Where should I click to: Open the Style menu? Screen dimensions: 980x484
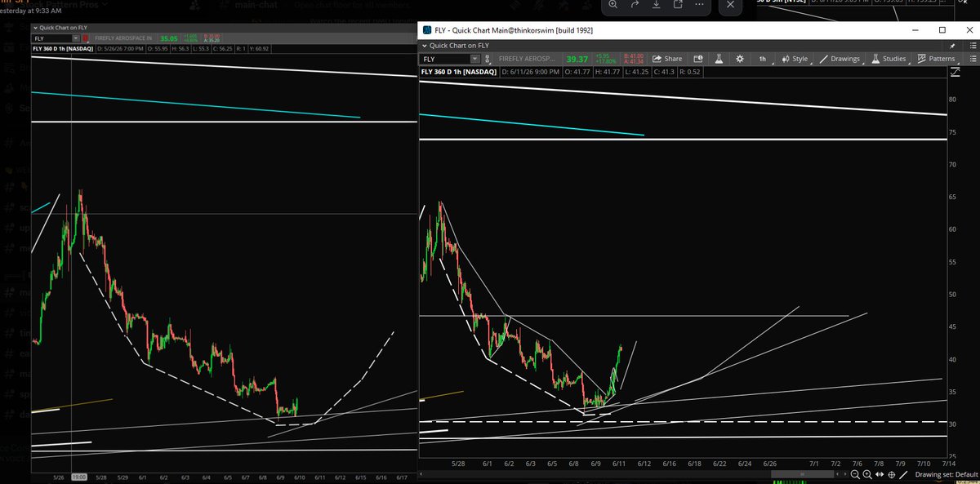795,58
